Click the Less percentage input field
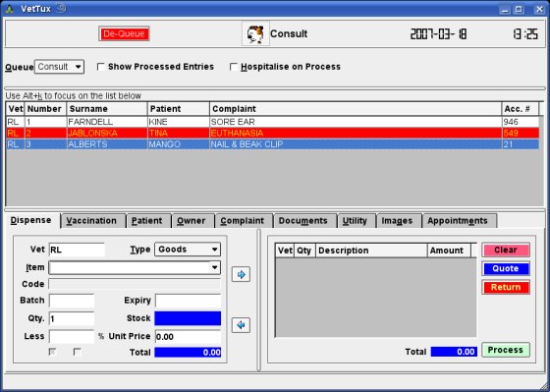This screenshot has height=392, width=550. click(x=72, y=337)
